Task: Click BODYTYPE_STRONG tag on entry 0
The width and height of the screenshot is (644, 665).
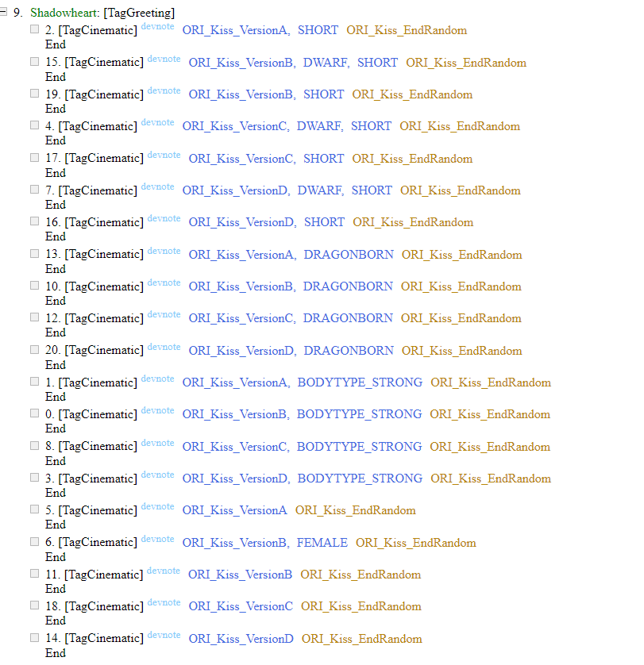Action: click(359, 414)
